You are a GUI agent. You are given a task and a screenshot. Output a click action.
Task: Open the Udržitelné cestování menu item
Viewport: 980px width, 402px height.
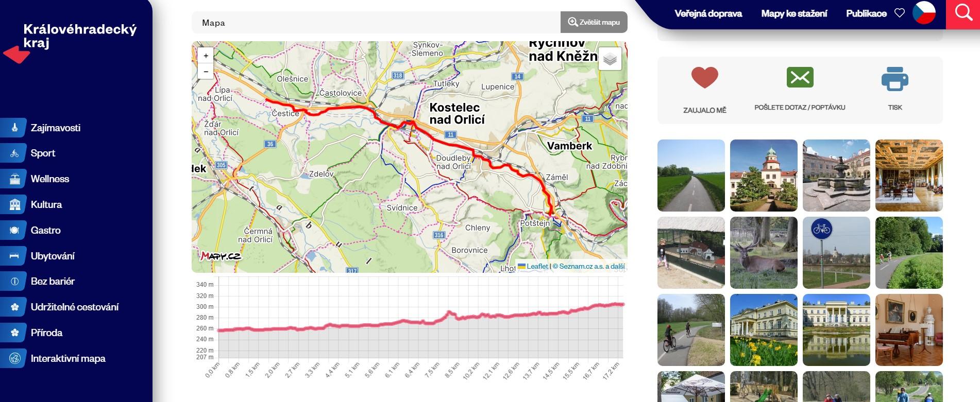click(75, 307)
